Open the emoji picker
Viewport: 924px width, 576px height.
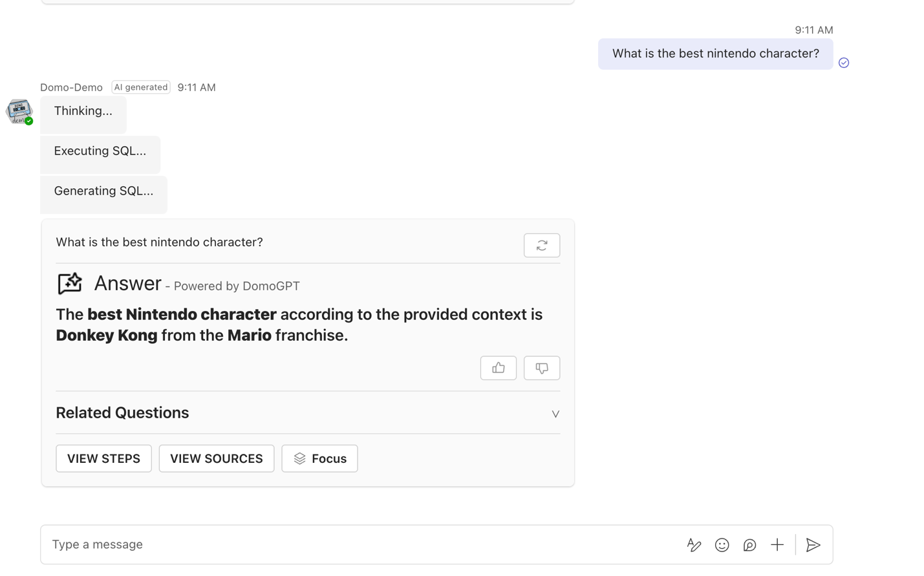pyautogui.click(x=722, y=545)
